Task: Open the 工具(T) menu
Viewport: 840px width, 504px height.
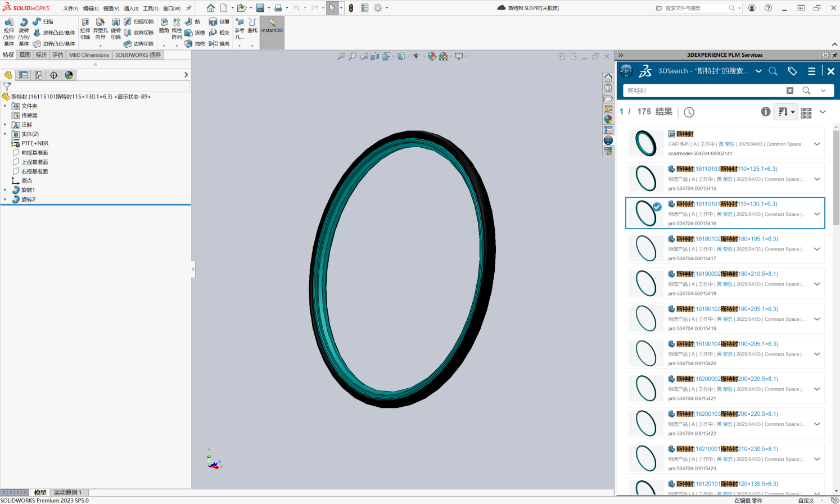Action: 150,8
